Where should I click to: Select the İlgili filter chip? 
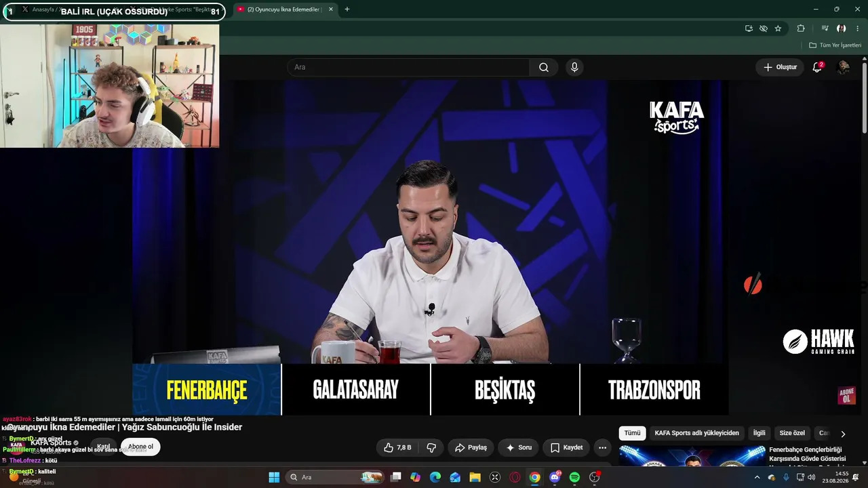(x=759, y=433)
